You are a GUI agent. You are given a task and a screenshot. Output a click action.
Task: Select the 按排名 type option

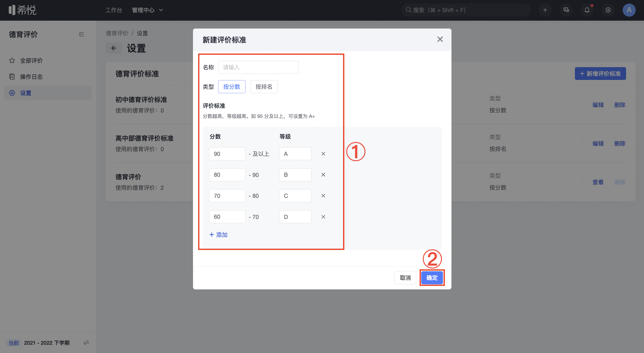tap(264, 86)
